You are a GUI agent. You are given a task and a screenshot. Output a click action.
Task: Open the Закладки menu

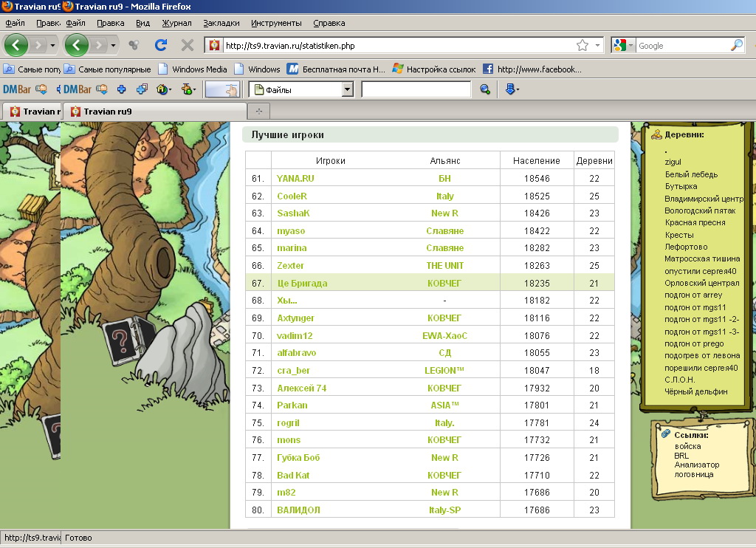click(x=221, y=23)
